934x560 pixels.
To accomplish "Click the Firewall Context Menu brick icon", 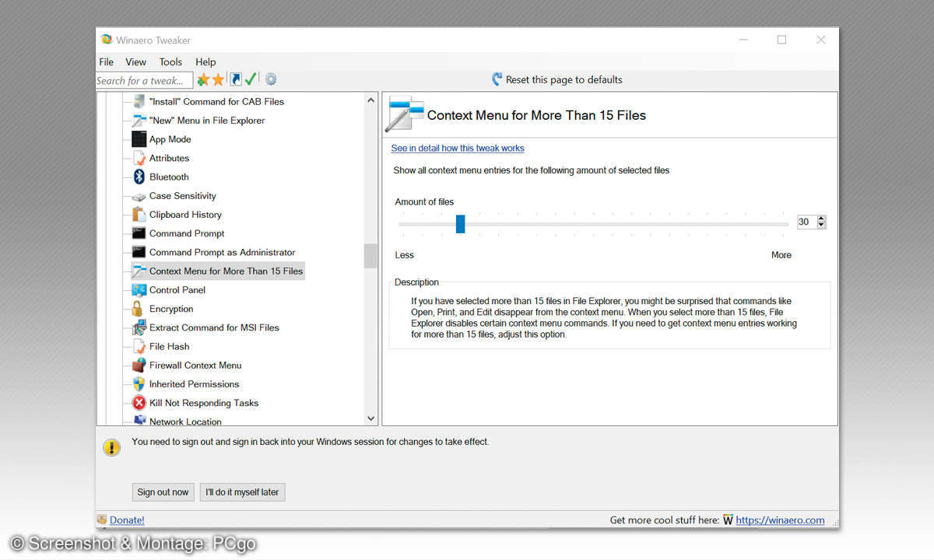I will (x=139, y=366).
